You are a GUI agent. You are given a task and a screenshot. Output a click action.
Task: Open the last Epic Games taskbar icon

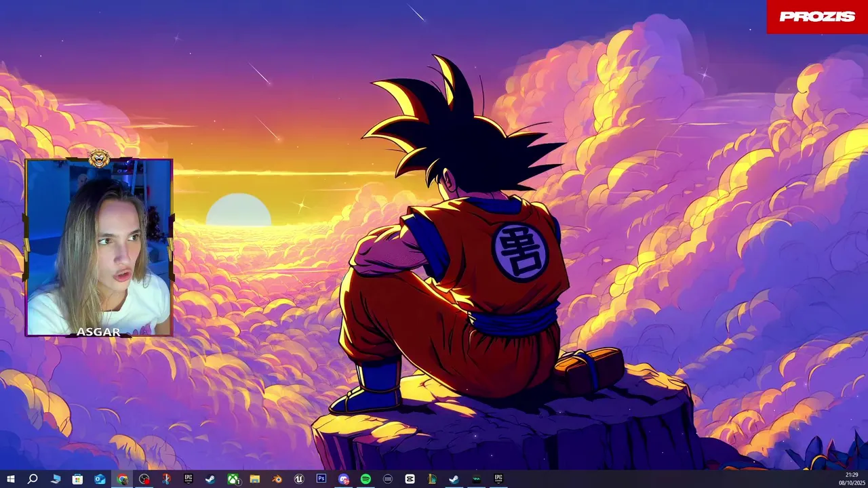point(498,479)
